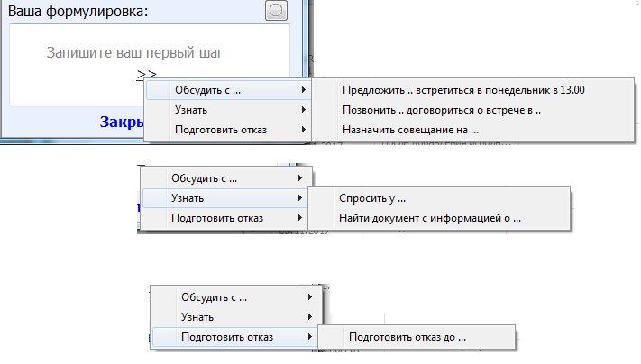Image resolution: width=641 pixels, height=364 pixels.
Task: Choose Предложить .. встретиться в понедельник в 13.00
Action: point(463,90)
